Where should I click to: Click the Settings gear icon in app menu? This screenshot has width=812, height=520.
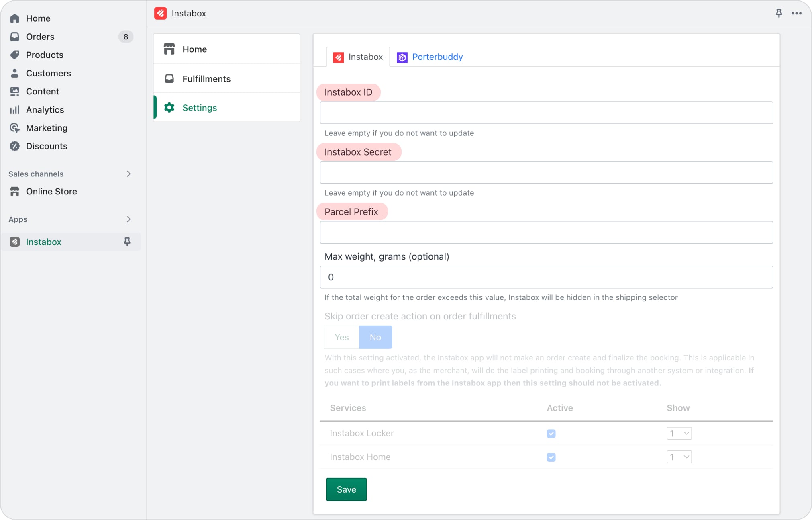(x=169, y=107)
